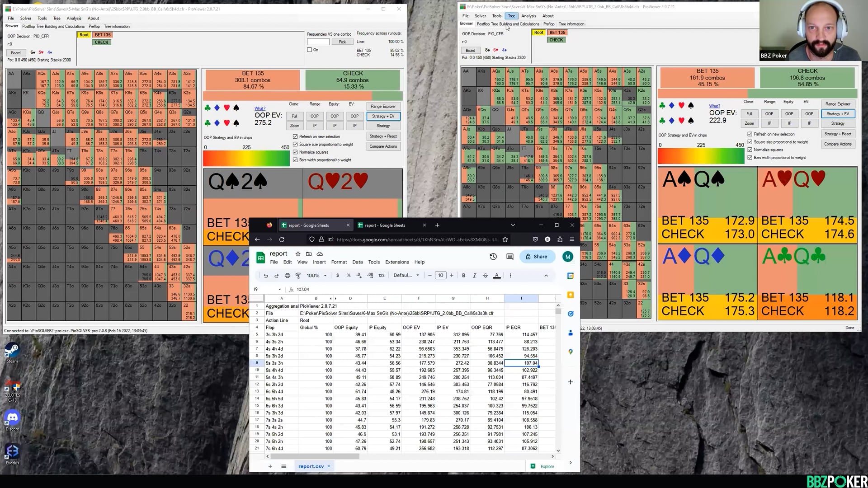Click the text color icon in Sheets
This screenshot has height=488, width=868.
click(x=496, y=276)
